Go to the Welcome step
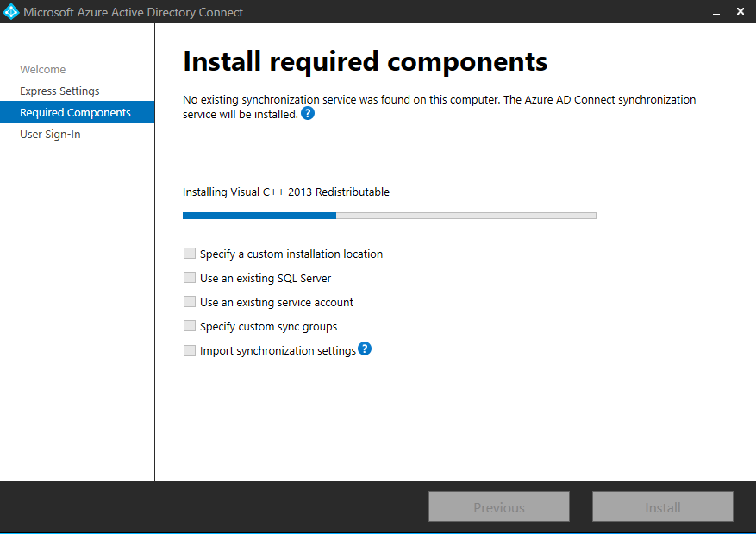Screen dimensions: 756x534 (x=43, y=70)
